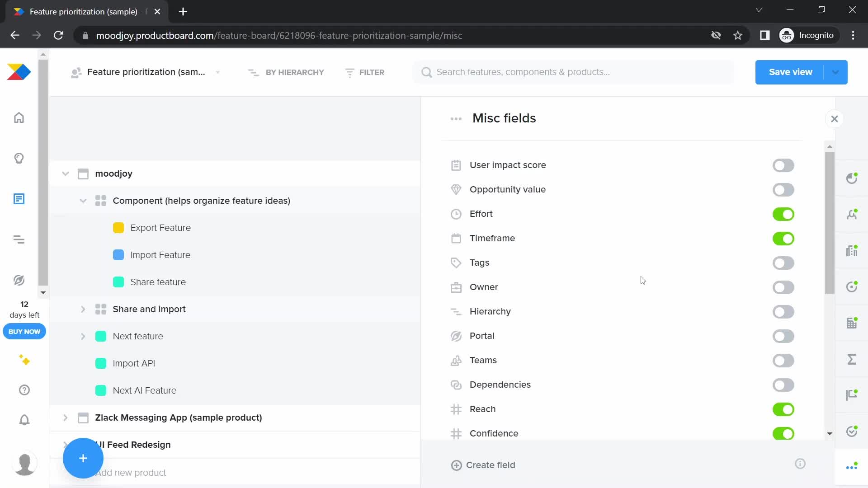Screen dimensions: 868x488
Task: Bookmark this page with the star icon
Action: pos(738,35)
